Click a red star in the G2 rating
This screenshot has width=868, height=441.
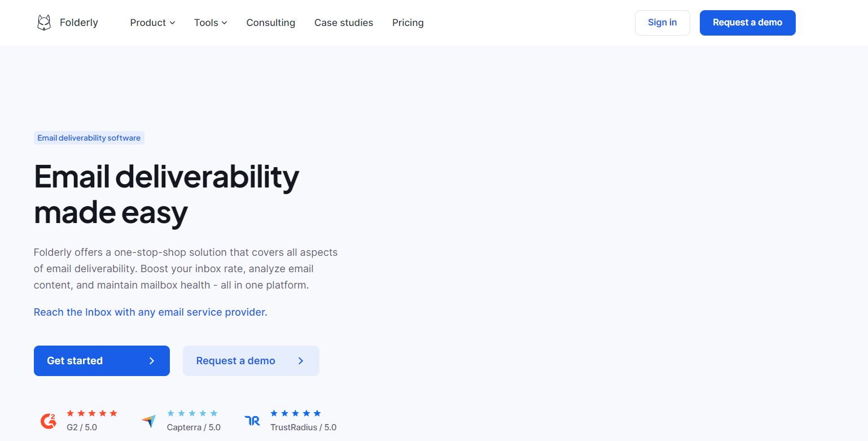coord(91,413)
